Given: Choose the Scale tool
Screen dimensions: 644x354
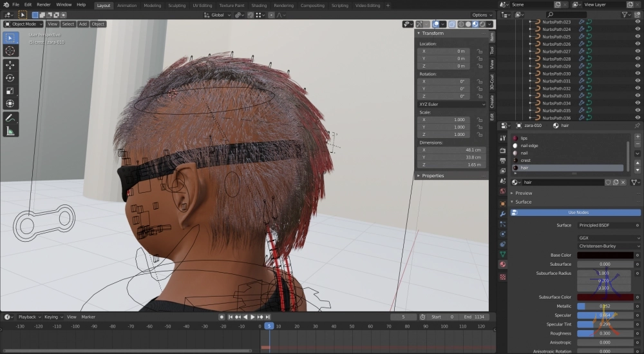Looking at the screenshot, I should coord(10,91).
